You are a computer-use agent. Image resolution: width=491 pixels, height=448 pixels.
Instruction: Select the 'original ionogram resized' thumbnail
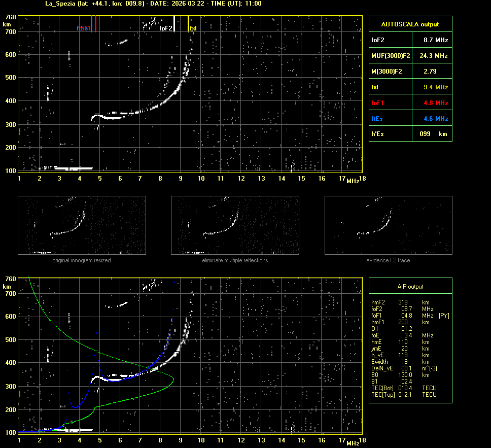[x=82, y=225]
